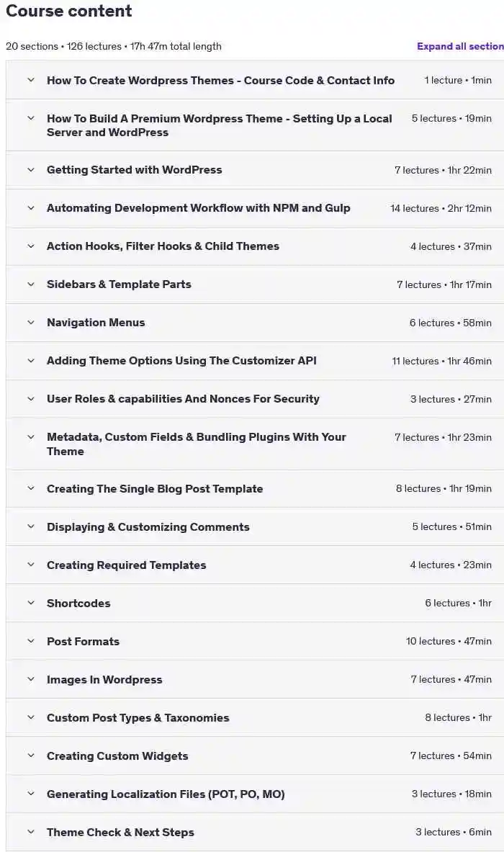Open Adding Theme Options Using The Customizer API

pyautogui.click(x=181, y=361)
